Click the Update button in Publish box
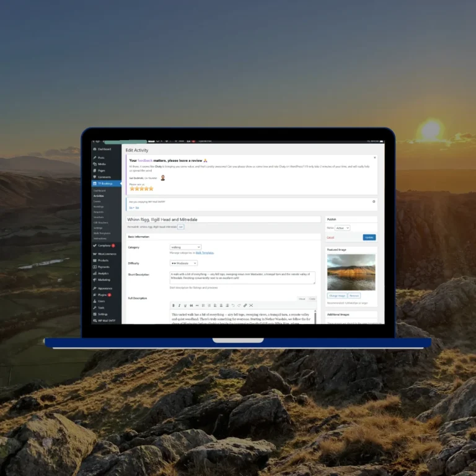This screenshot has height=476, width=476. 369,237
